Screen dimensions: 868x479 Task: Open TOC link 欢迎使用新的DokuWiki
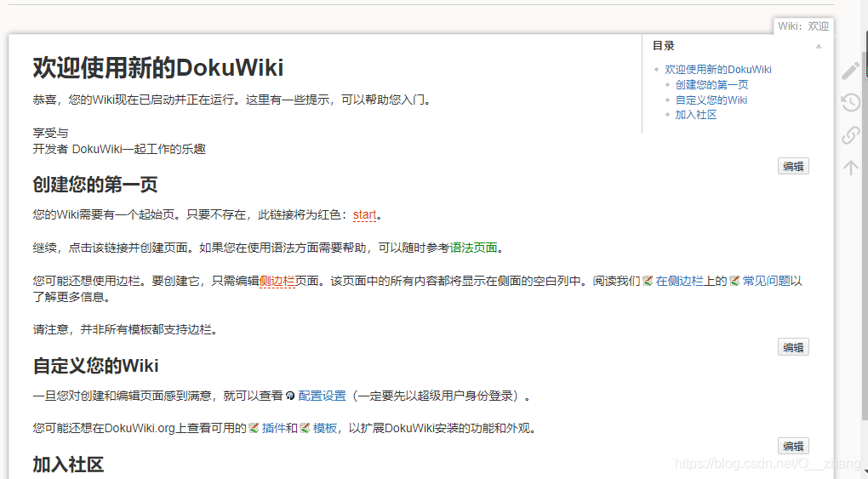click(718, 69)
